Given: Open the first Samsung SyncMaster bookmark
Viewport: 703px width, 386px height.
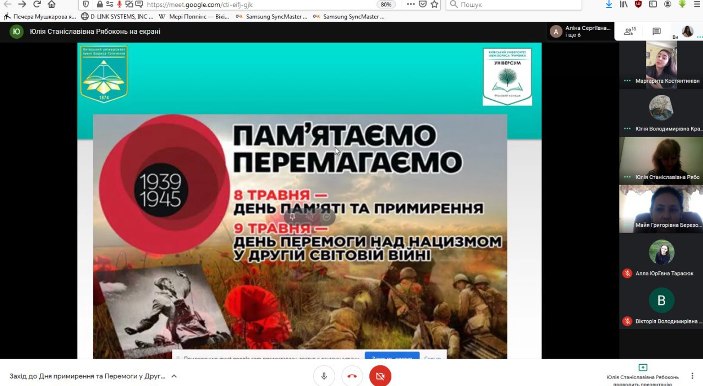Looking at the screenshot, I should (x=272, y=17).
